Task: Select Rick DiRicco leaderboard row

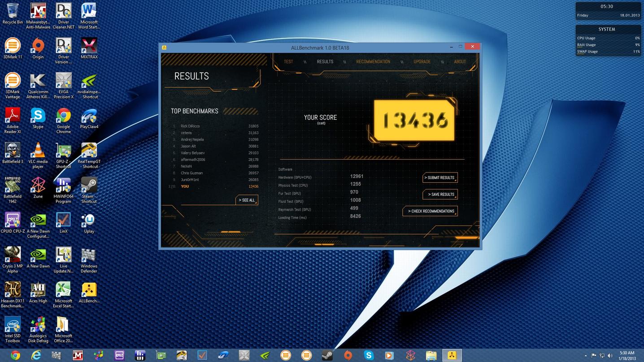Action: [x=215, y=126]
